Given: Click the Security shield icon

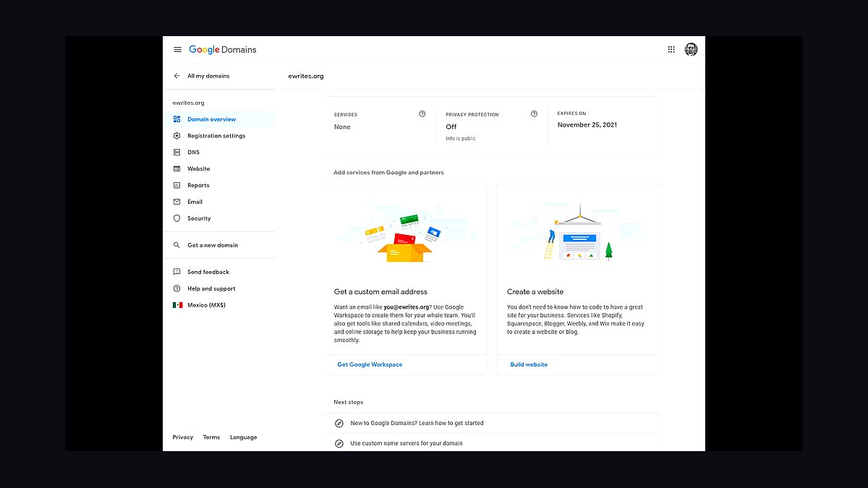Looking at the screenshot, I should coord(176,218).
